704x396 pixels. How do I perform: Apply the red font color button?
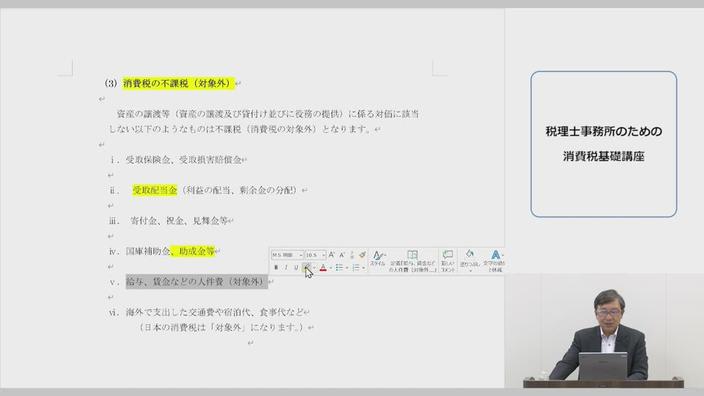click(323, 268)
